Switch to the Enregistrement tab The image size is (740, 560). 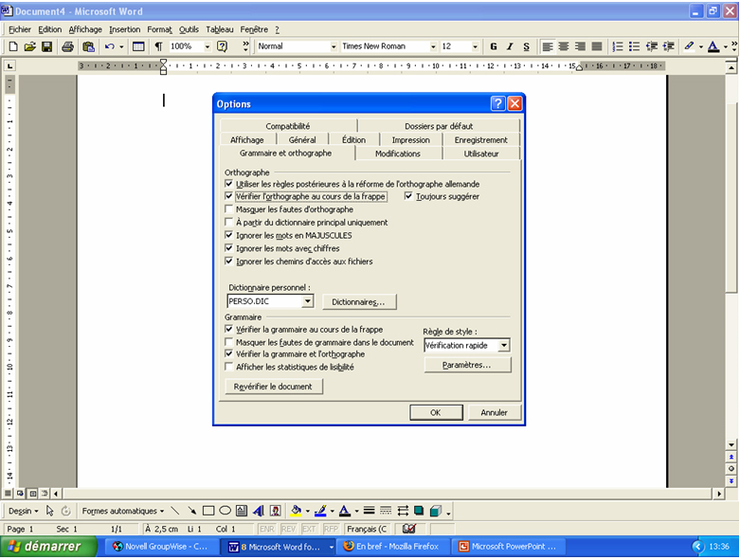pos(480,139)
